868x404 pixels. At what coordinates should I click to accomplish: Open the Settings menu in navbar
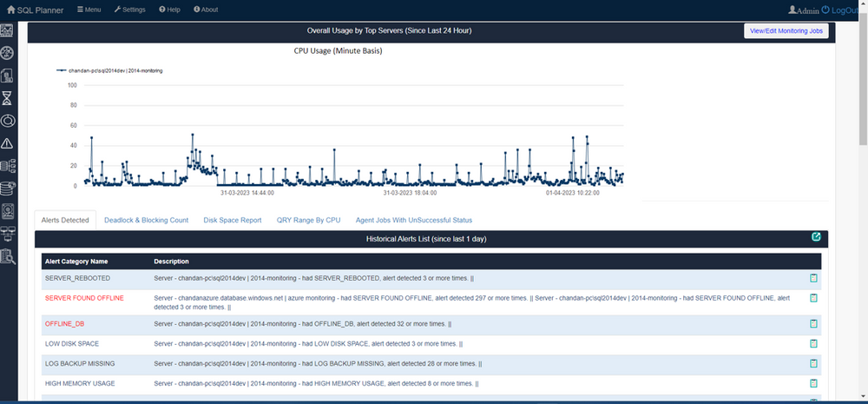(x=129, y=10)
